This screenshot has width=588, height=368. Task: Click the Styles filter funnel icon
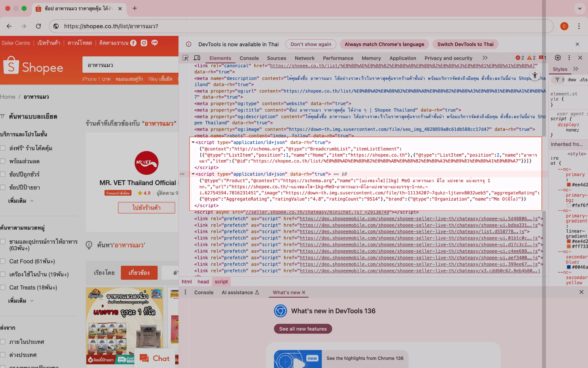[x=557, y=80]
